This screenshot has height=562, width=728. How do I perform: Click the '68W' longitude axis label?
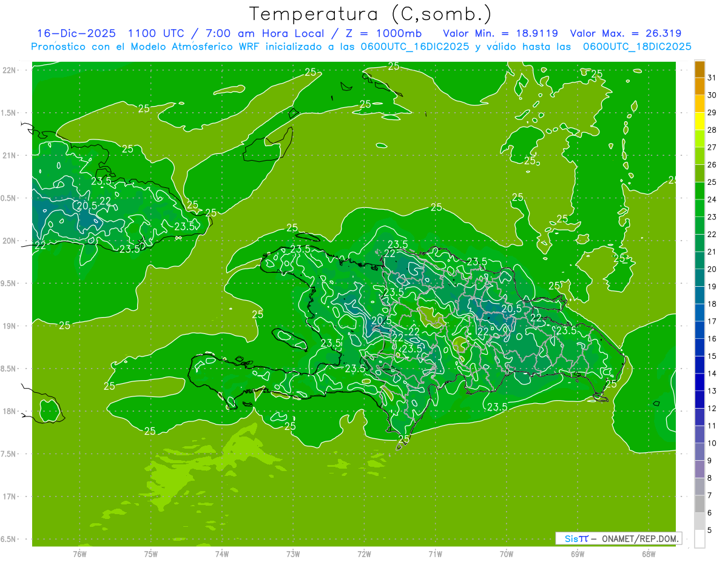point(649,554)
